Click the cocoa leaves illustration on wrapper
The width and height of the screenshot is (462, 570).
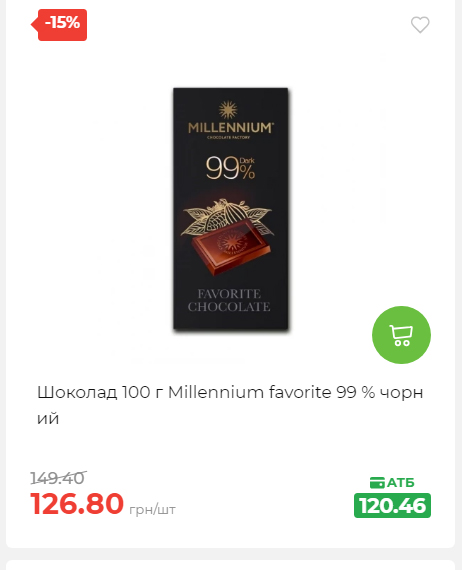click(x=227, y=216)
